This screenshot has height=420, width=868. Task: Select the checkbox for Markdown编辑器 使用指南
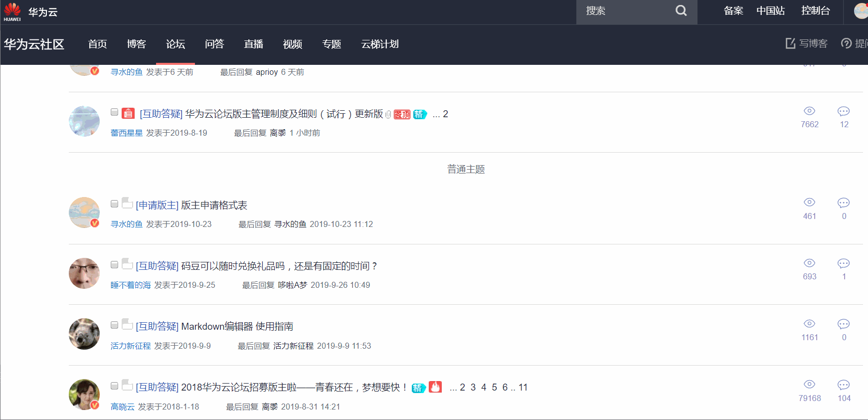coord(115,325)
